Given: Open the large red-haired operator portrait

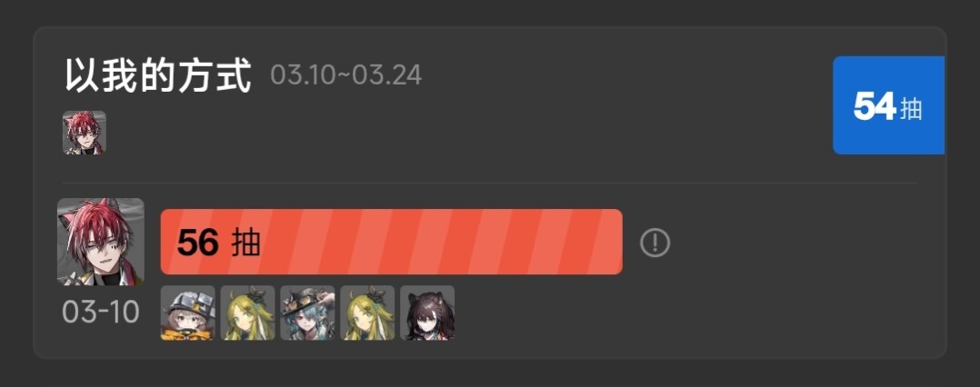Looking at the screenshot, I should coord(101,243).
